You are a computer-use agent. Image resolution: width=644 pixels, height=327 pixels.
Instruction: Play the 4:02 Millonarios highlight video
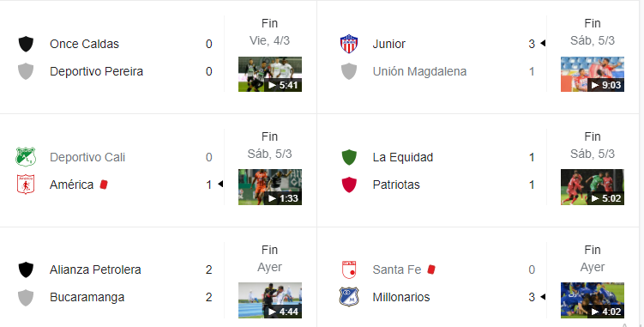593,300
